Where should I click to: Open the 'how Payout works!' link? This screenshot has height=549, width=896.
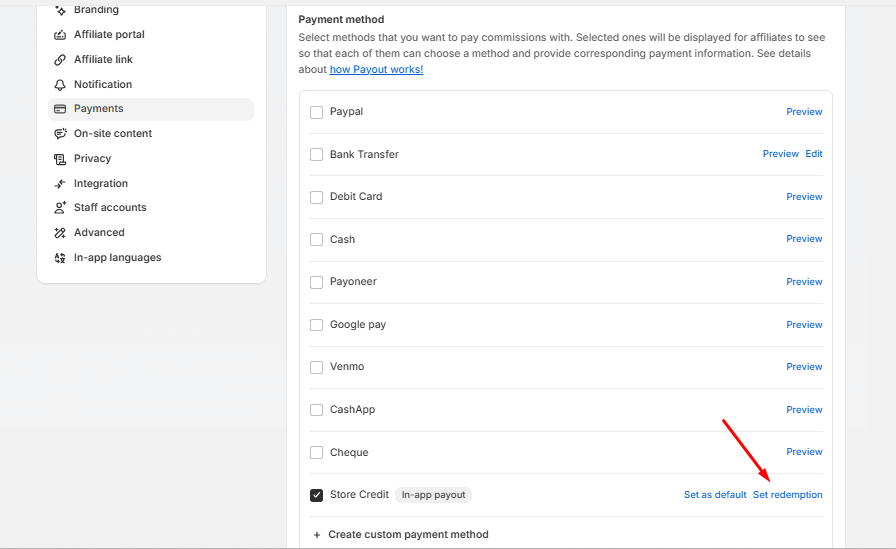pos(376,70)
